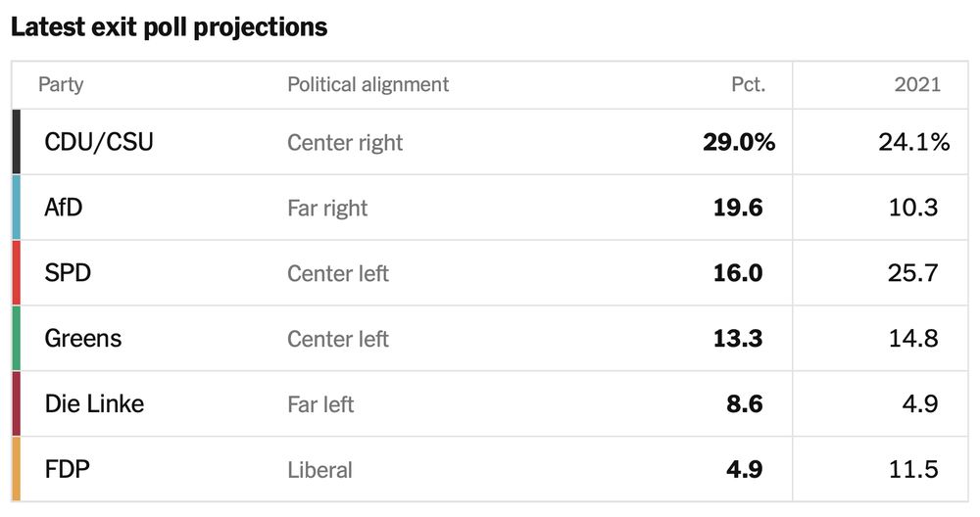Click the 2021 column header
This screenshot has width=980, height=517.
917,84
